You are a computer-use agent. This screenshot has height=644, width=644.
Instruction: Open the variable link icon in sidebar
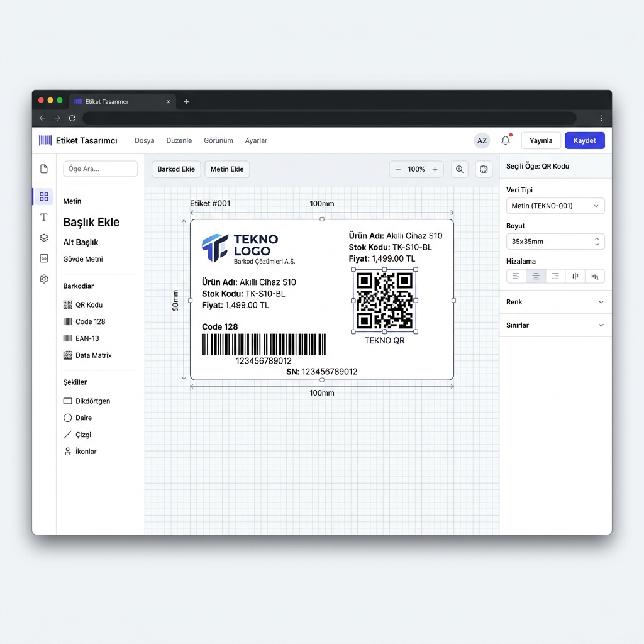(x=44, y=258)
